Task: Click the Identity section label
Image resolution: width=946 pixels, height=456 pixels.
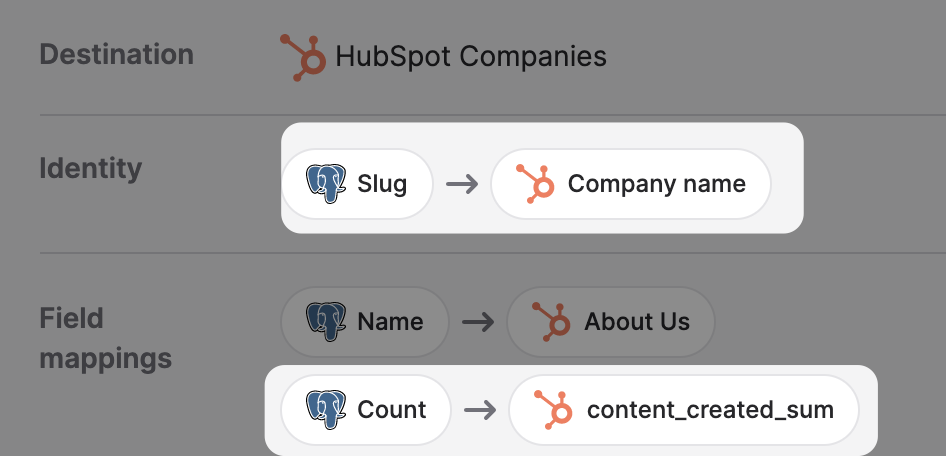Action: (x=90, y=168)
